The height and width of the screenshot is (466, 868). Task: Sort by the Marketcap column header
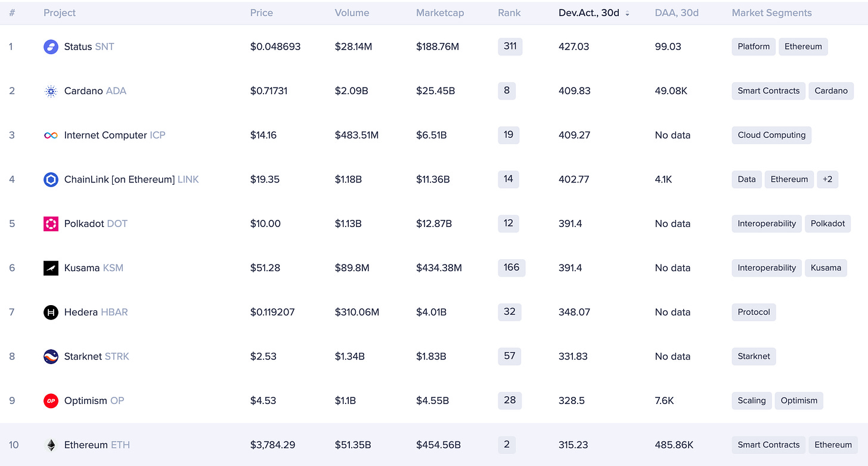point(440,13)
